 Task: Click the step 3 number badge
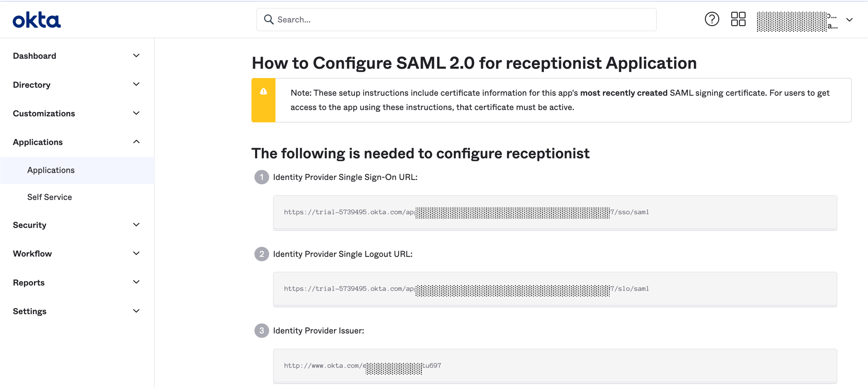pyautogui.click(x=262, y=330)
